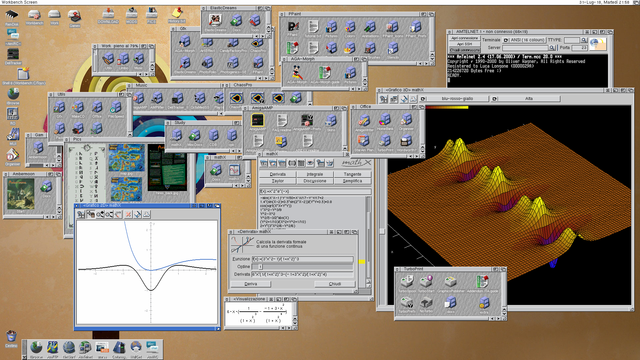Open the Ram Disk chip icon on desktop
640x360 pixels.
point(11,16)
